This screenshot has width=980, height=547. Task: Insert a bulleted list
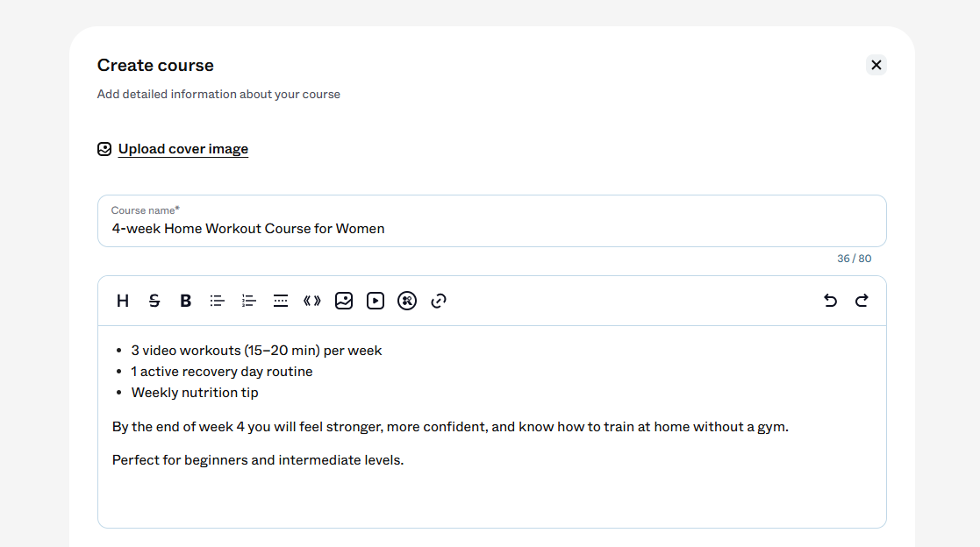218,301
